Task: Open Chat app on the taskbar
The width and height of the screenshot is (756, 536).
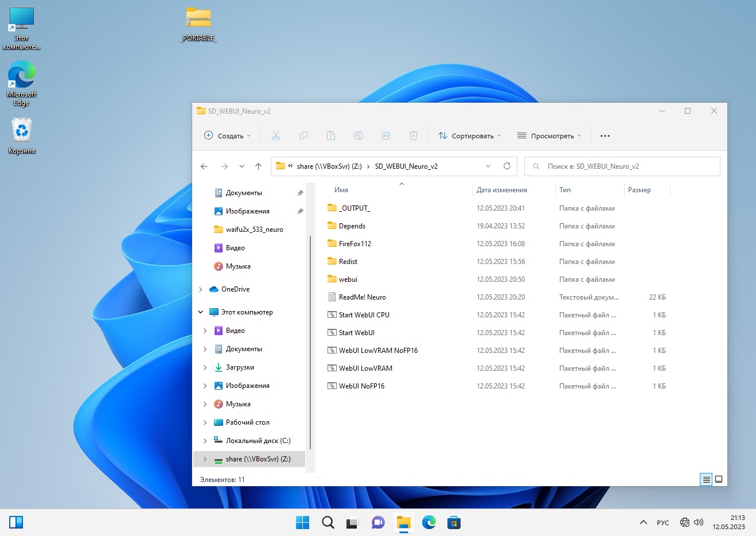Action: 378,523
